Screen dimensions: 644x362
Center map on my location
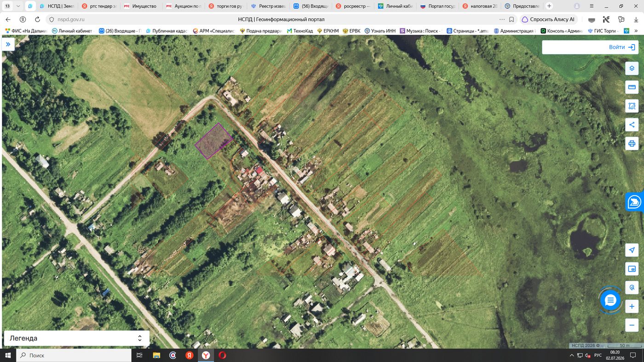[x=632, y=250]
